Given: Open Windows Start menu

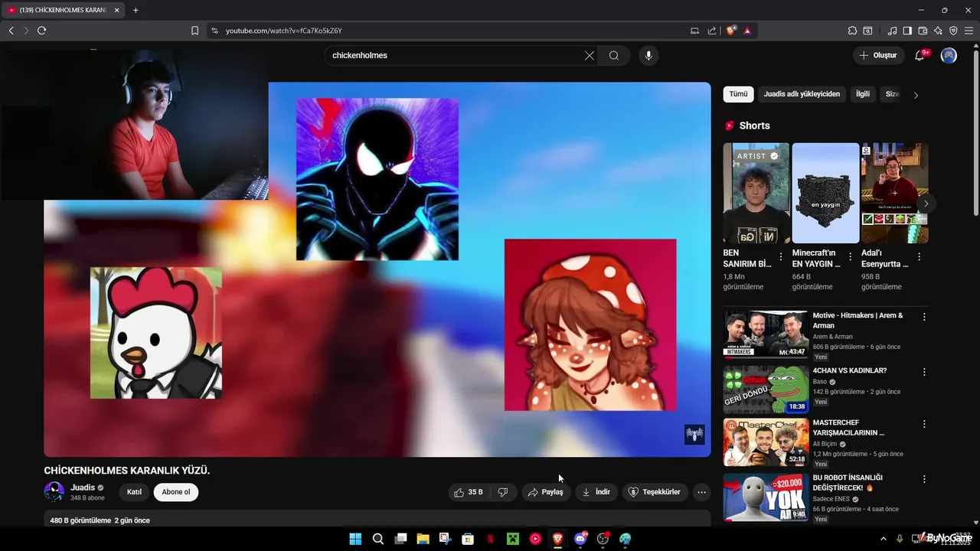Looking at the screenshot, I should point(355,539).
